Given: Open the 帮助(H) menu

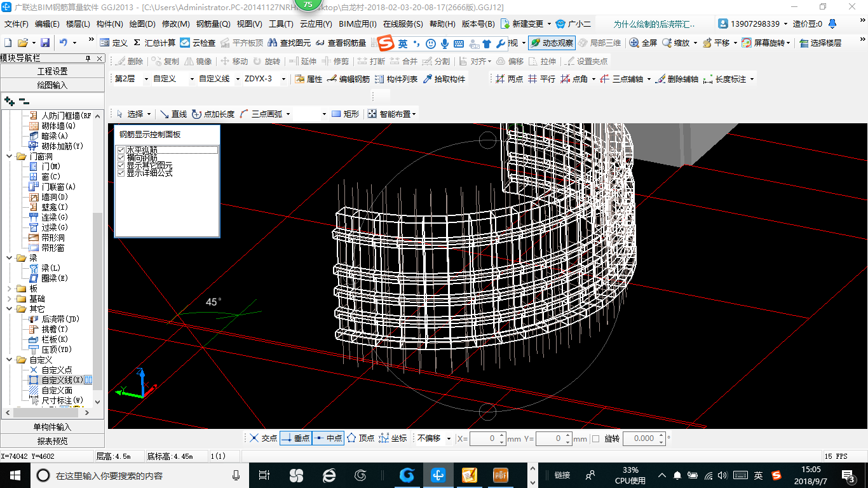Looking at the screenshot, I should click(442, 24).
